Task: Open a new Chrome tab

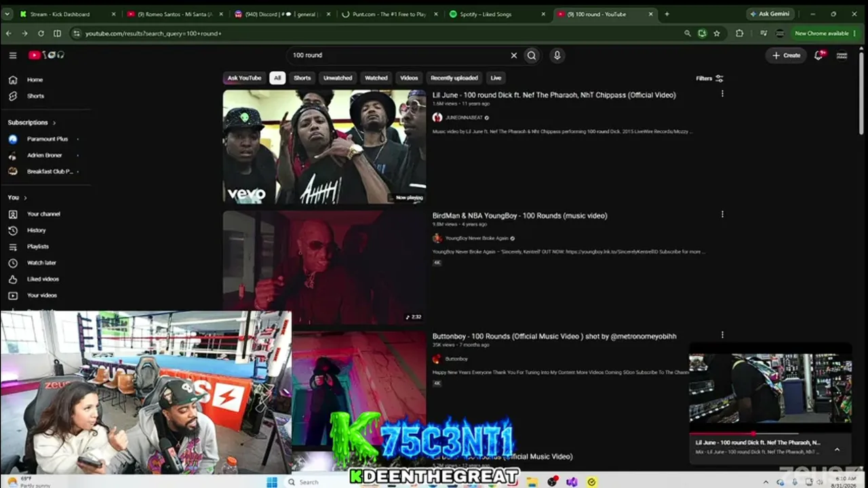Action: click(667, 14)
